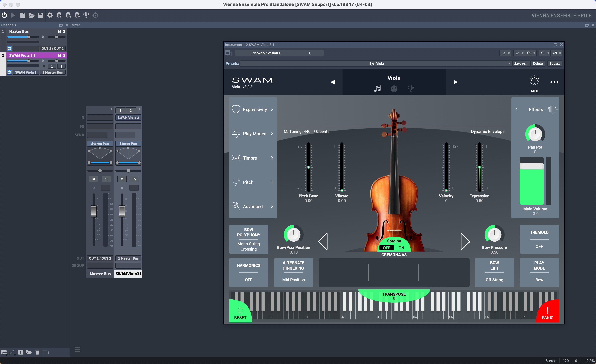Open the Bow Polyphony mode selector
The width and height of the screenshot is (596, 364).
[x=248, y=239]
